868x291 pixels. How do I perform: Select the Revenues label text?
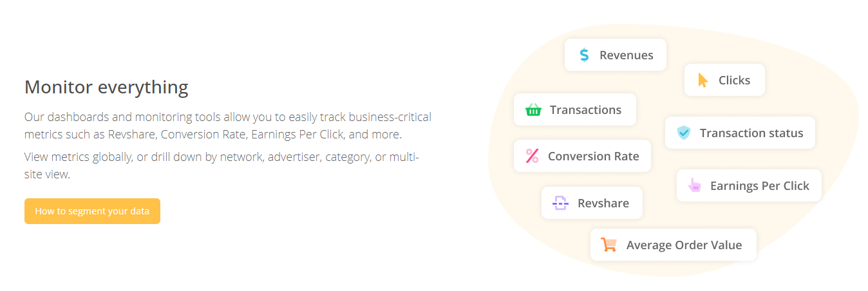pos(627,55)
